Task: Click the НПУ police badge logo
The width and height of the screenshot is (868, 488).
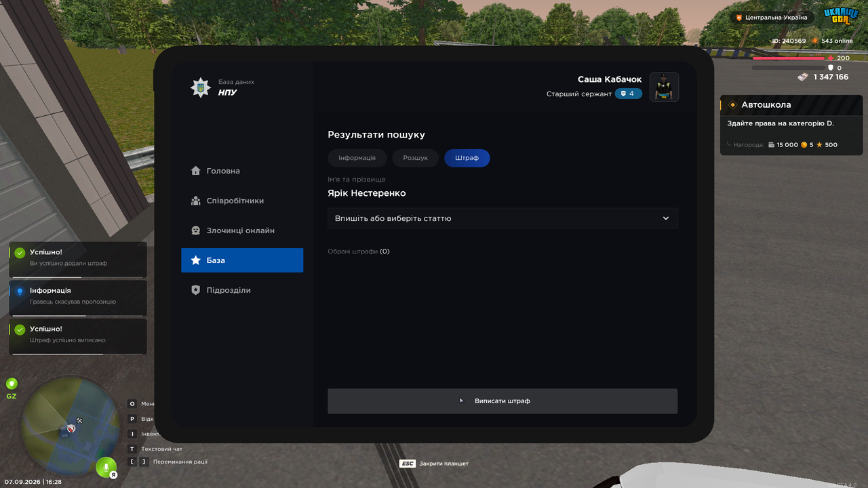Action: pyautogui.click(x=200, y=87)
